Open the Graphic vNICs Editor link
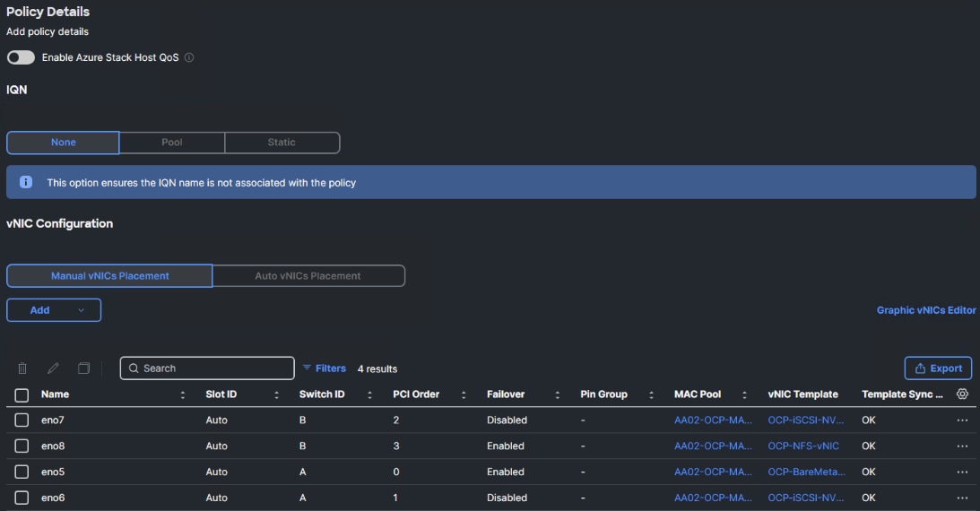 (x=926, y=310)
